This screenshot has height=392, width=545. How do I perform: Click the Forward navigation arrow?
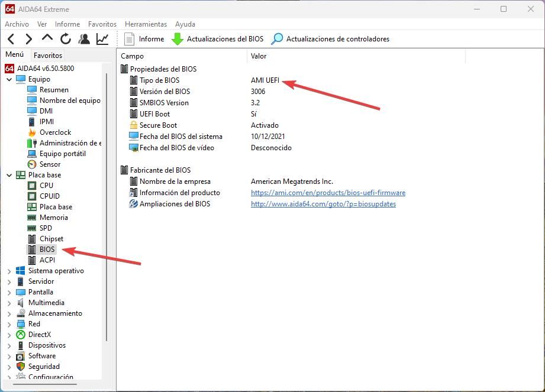(x=29, y=39)
